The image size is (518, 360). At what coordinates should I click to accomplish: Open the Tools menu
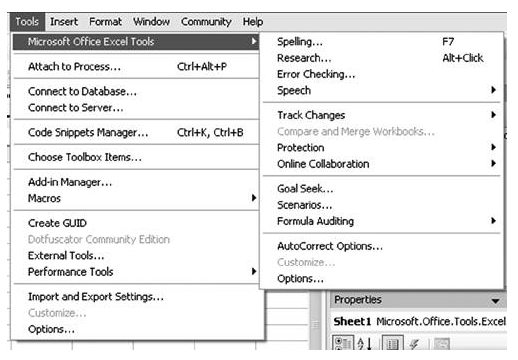tap(27, 22)
